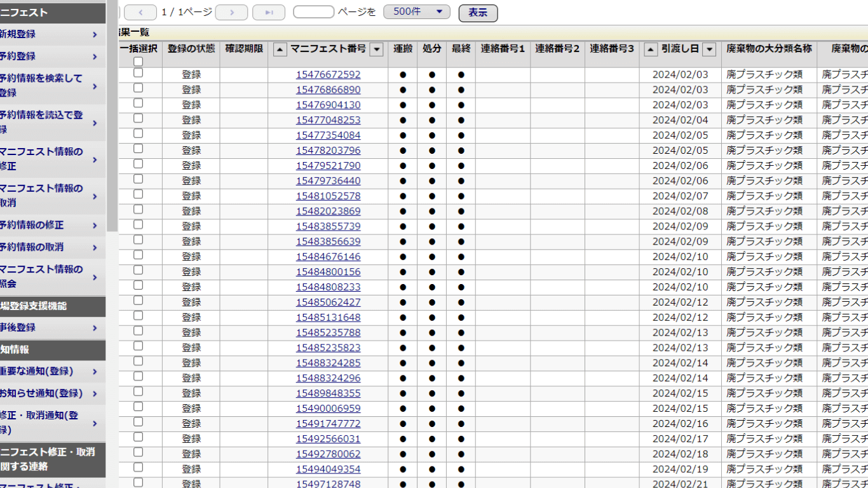
Task: Sort manifest number descending
Action: [377, 50]
